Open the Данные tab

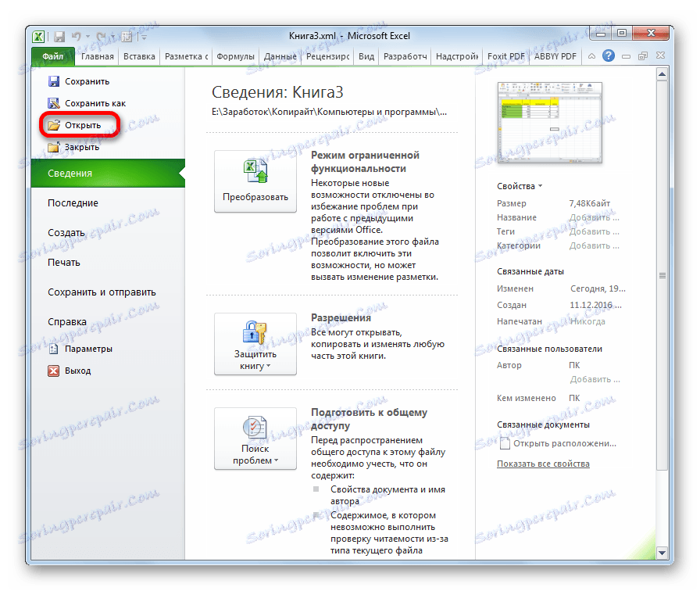[280, 57]
